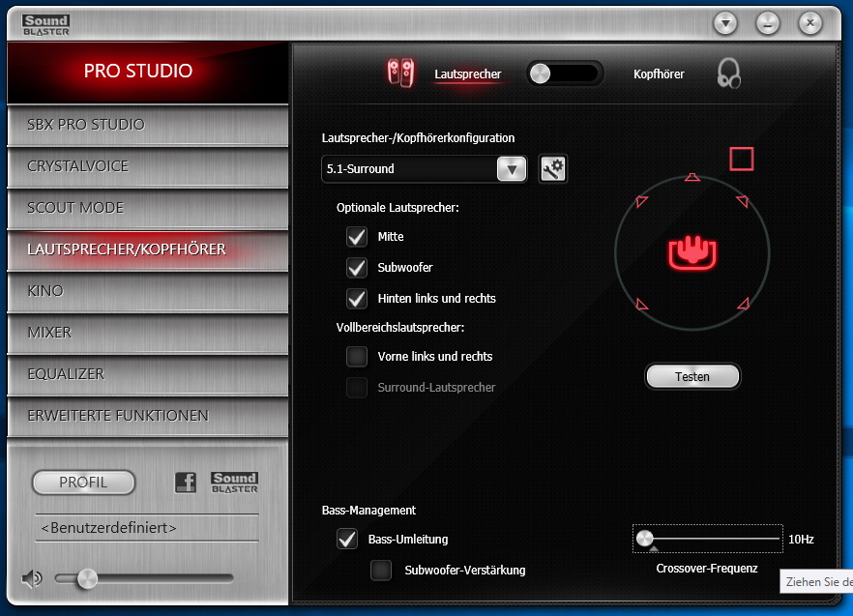Expand the 5.1-Surround configuration dropdown arrow
The image size is (853, 616).
(x=512, y=168)
